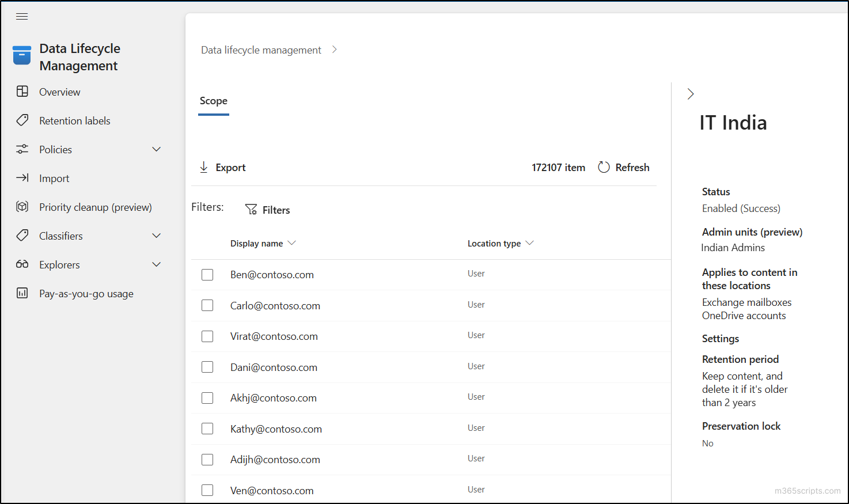Click the Refresh button label
849x504 pixels.
click(x=632, y=168)
